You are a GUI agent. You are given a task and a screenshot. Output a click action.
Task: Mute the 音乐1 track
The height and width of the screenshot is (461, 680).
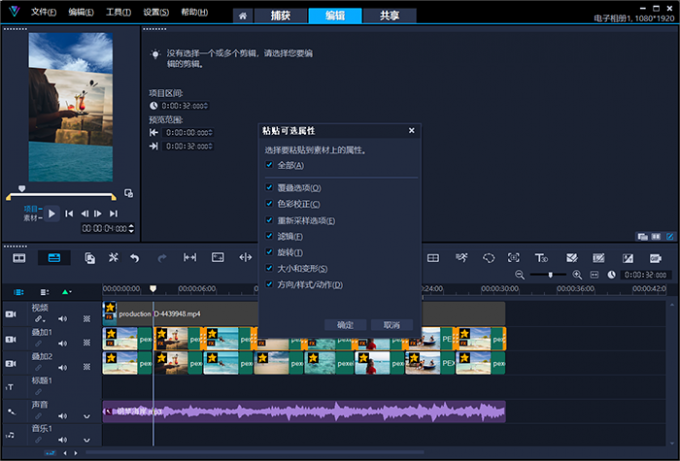(x=63, y=440)
